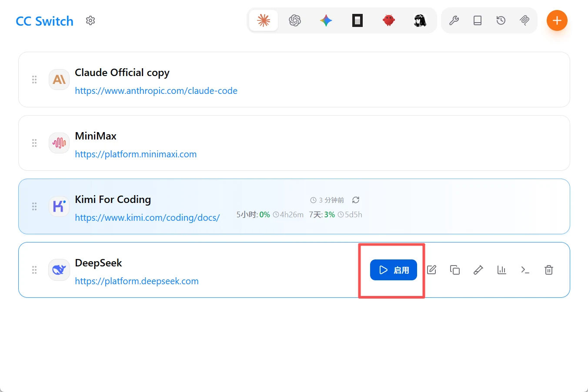Duplicate the DeepSeek provider with the copy icon
The image size is (588, 392).
click(x=455, y=270)
